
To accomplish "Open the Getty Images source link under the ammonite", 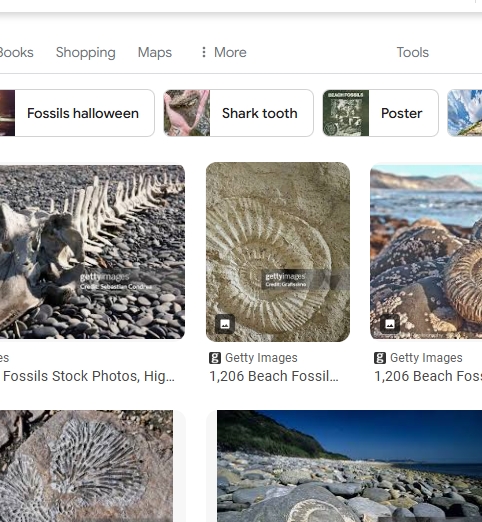I will pyautogui.click(x=261, y=358).
